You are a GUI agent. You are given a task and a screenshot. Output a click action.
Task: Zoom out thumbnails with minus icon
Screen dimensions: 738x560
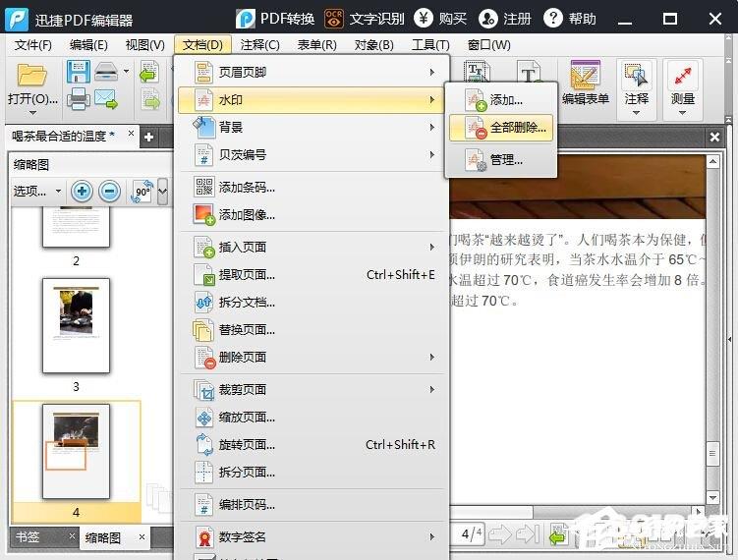click(x=110, y=191)
